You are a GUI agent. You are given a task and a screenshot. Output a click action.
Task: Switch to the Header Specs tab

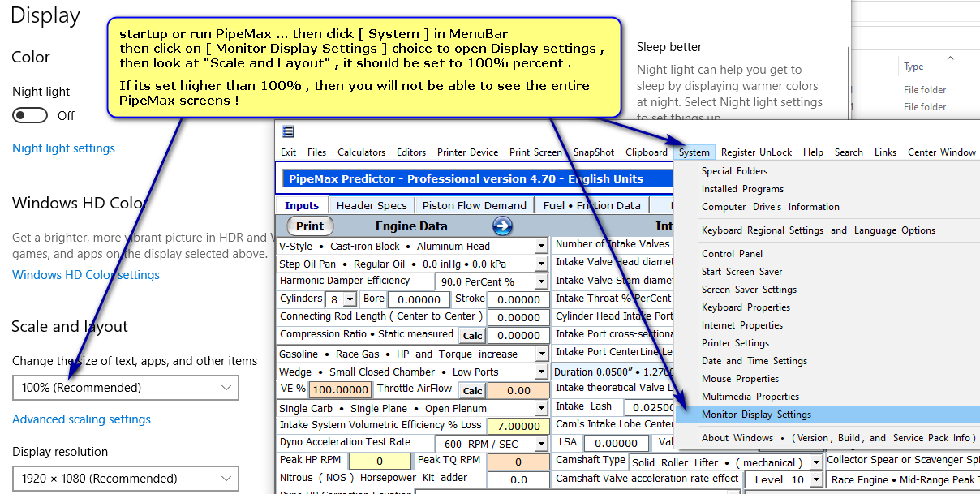click(x=372, y=205)
